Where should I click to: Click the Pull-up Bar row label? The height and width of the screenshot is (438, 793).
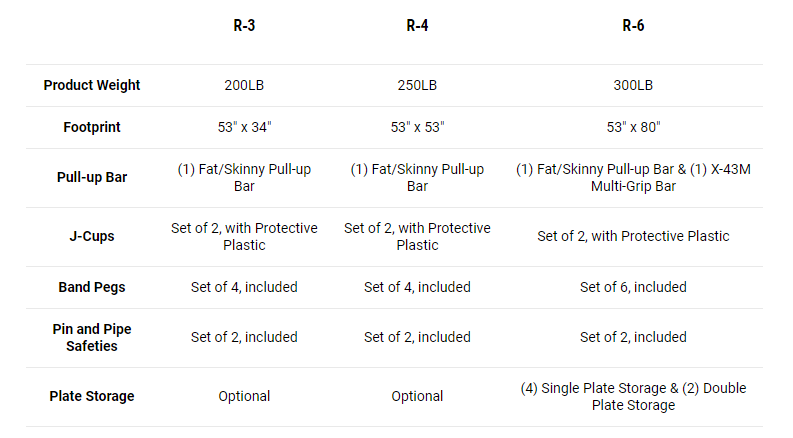pos(92,177)
